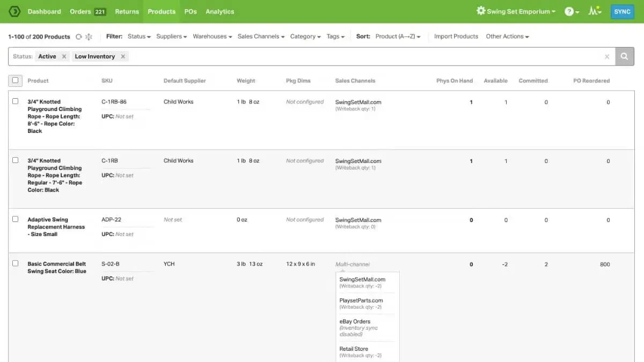This screenshot has width=644, height=362.
Task: Click the 3 lb 13 oz weight cell
Action: pos(250,264)
